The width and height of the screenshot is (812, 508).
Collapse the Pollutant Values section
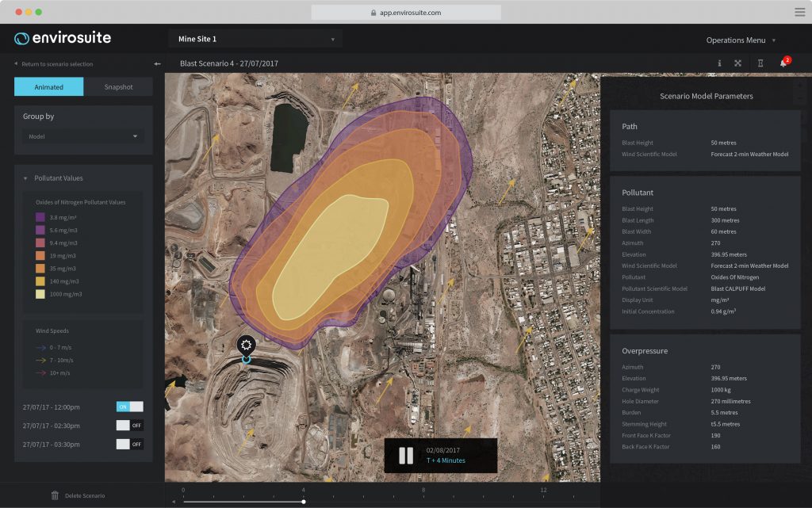click(25, 178)
